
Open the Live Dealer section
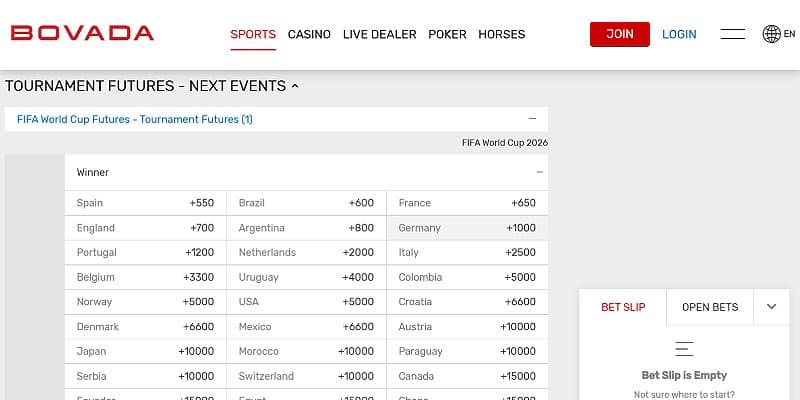click(379, 34)
